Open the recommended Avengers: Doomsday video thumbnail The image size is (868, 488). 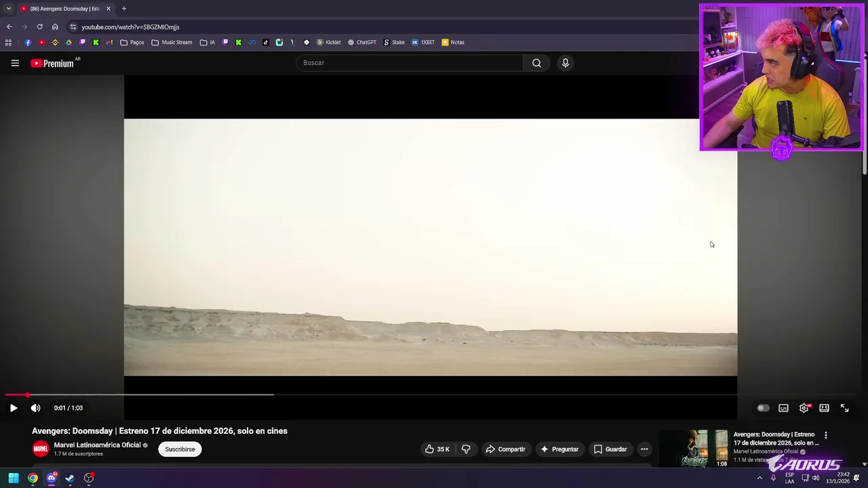[x=694, y=449]
